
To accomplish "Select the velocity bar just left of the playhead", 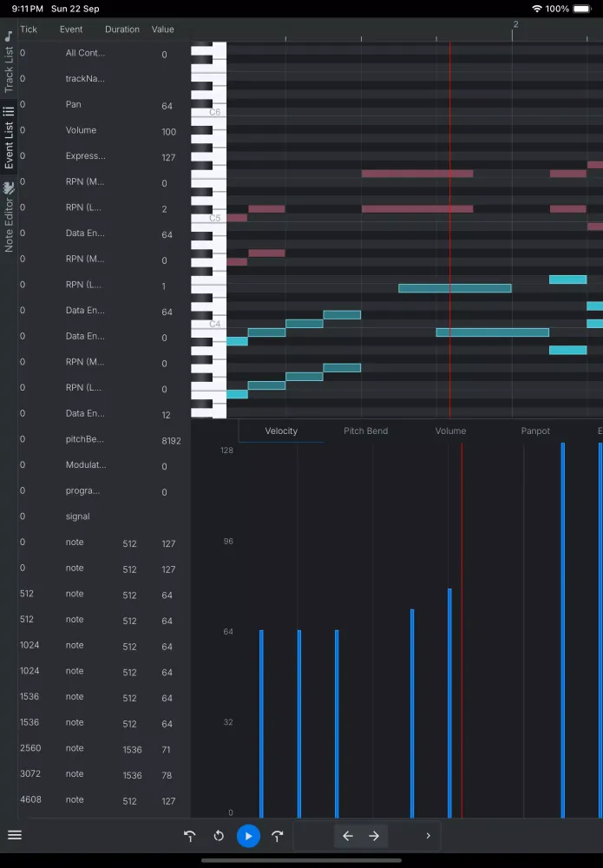I will point(449,703).
